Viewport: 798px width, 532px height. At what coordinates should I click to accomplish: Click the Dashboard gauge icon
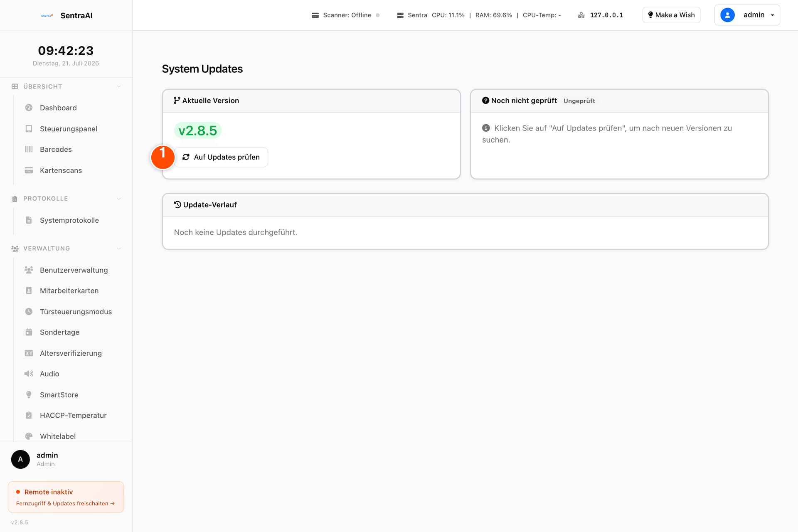tap(29, 108)
